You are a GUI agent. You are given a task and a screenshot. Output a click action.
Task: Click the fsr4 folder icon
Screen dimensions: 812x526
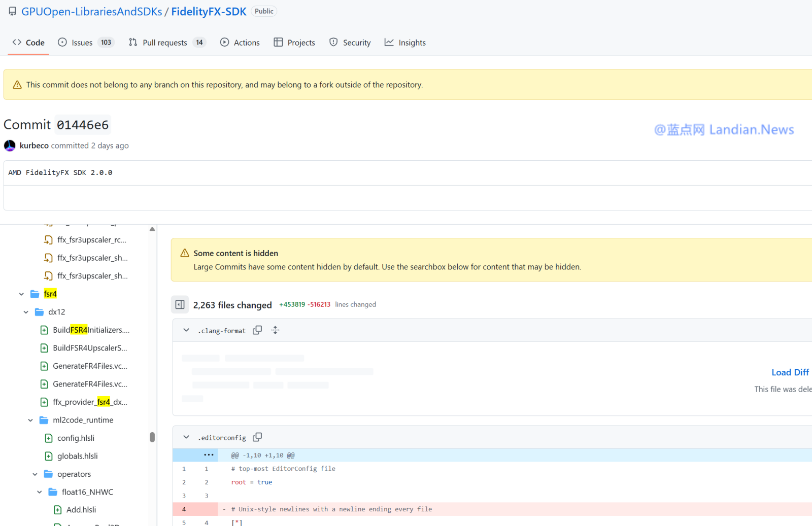click(35, 294)
